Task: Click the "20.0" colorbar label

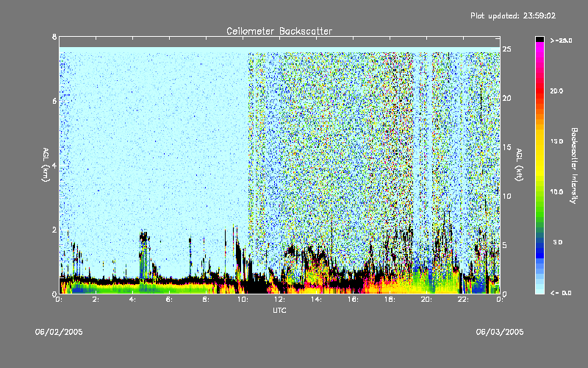Action: pyautogui.click(x=556, y=91)
